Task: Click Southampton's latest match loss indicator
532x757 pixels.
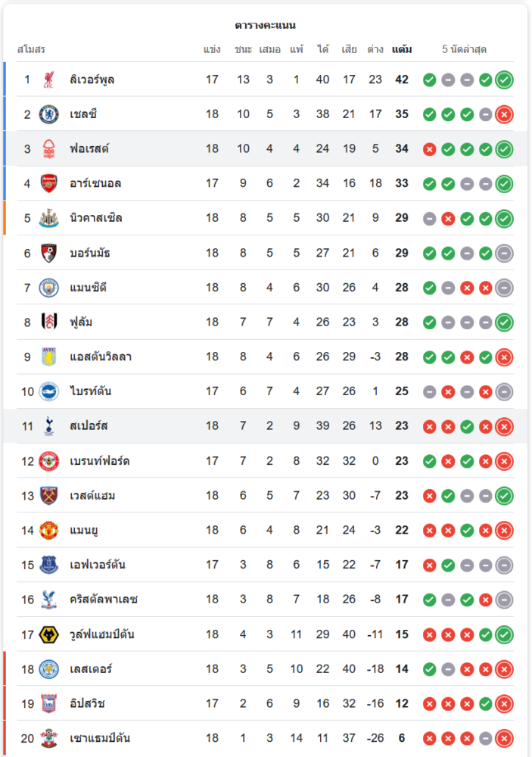Action: point(505,738)
